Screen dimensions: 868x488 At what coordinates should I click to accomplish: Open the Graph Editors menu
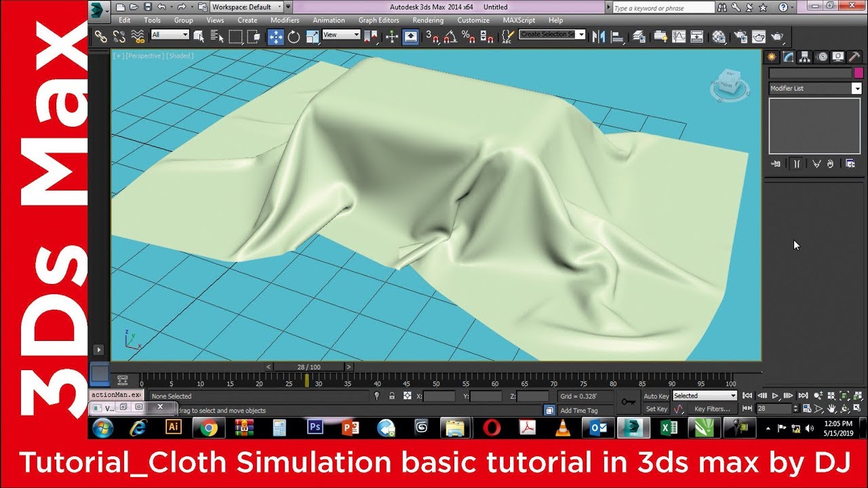[378, 20]
